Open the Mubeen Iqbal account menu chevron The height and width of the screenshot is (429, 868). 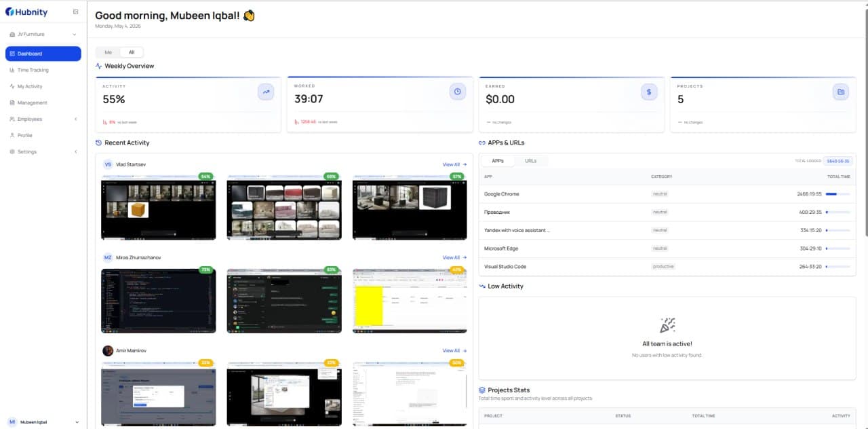coord(77,422)
